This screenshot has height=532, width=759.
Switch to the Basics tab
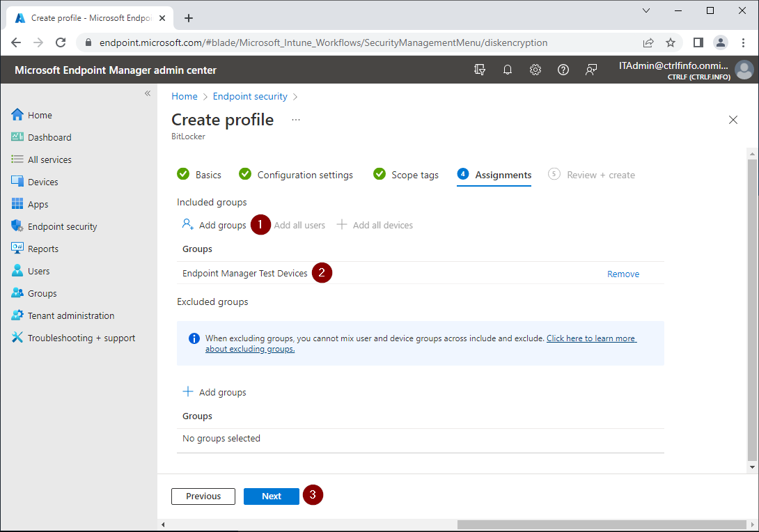208,175
